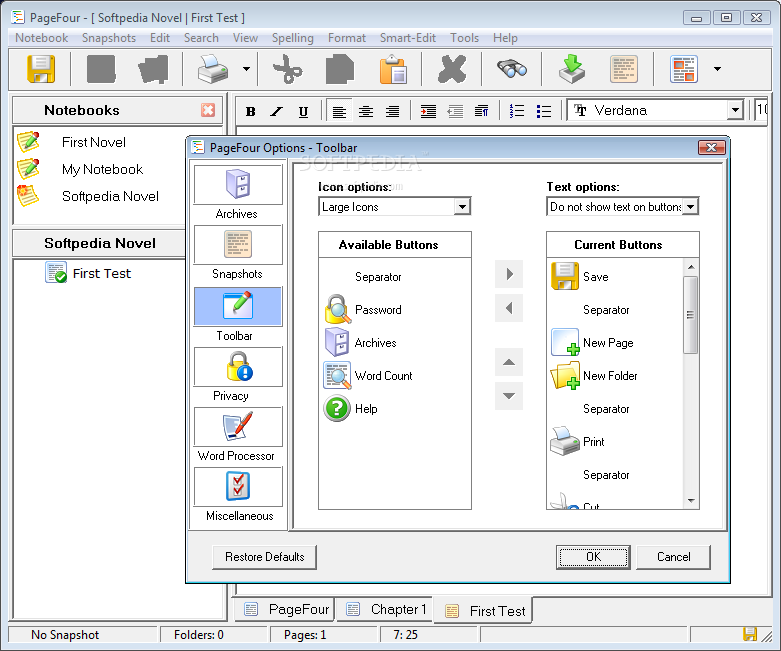Image resolution: width=781 pixels, height=651 pixels.
Task: Click the Current Buttons scrollbar thumb
Action: pos(691,315)
